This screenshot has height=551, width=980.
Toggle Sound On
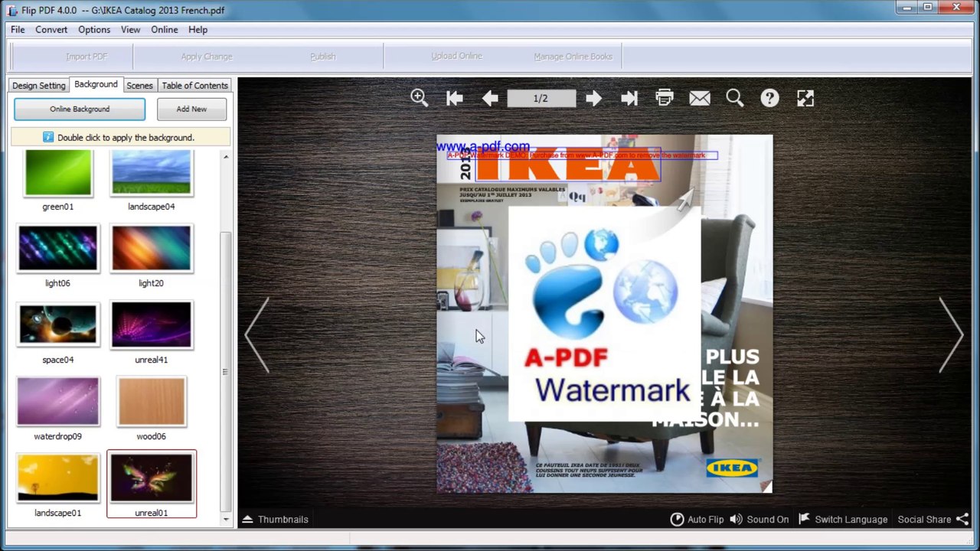(759, 519)
